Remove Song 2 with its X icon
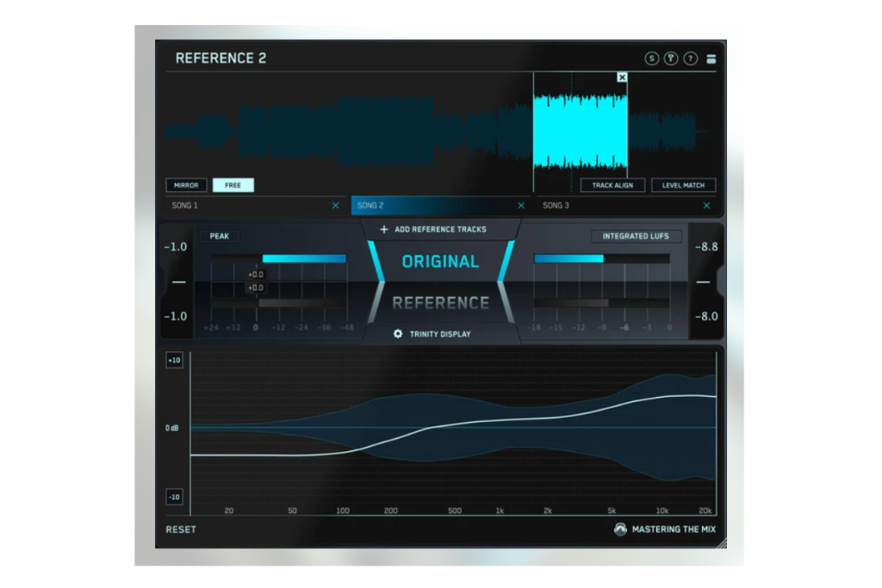This screenshot has width=882, height=588. click(521, 206)
